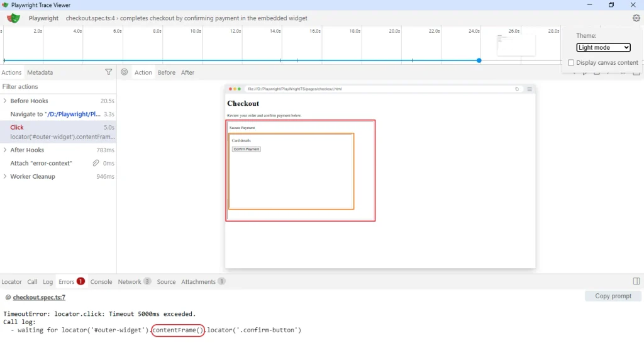644x343 pixels.
Task: Open the settings gear icon
Action: click(636, 18)
